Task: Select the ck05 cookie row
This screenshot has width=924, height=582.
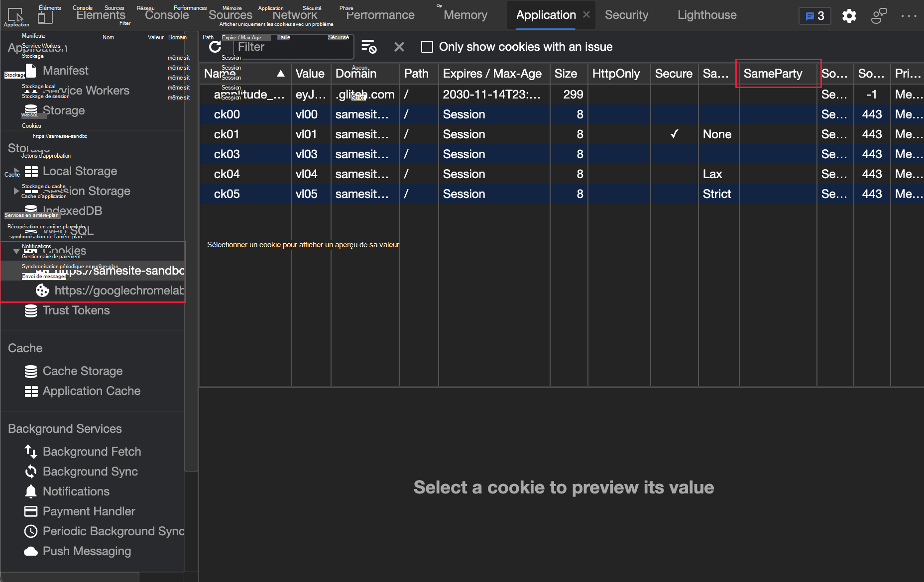Action: click(562, 194)
